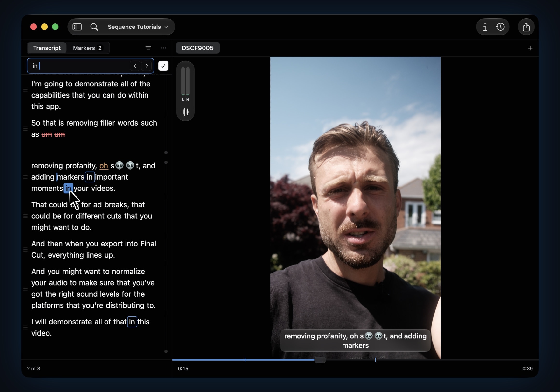
Task: Click the drag handle beside 'got the right sound levels'
Action: click(x=25, y=288)
